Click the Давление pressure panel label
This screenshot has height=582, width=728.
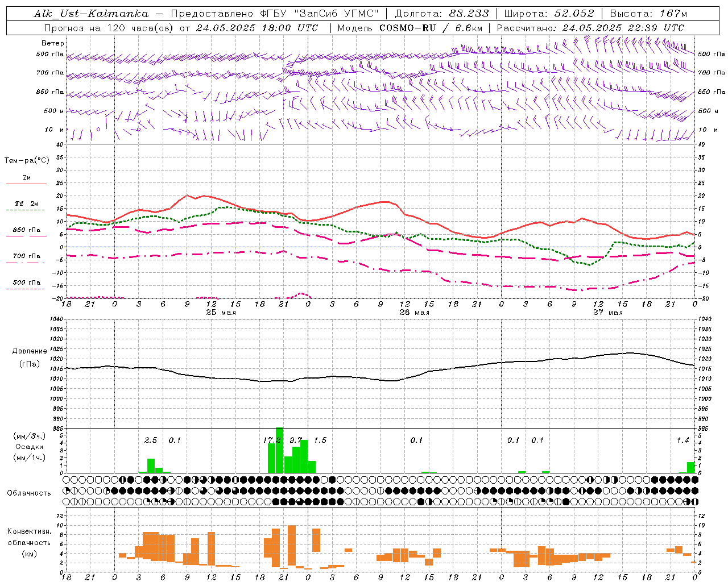coord(30,351)
